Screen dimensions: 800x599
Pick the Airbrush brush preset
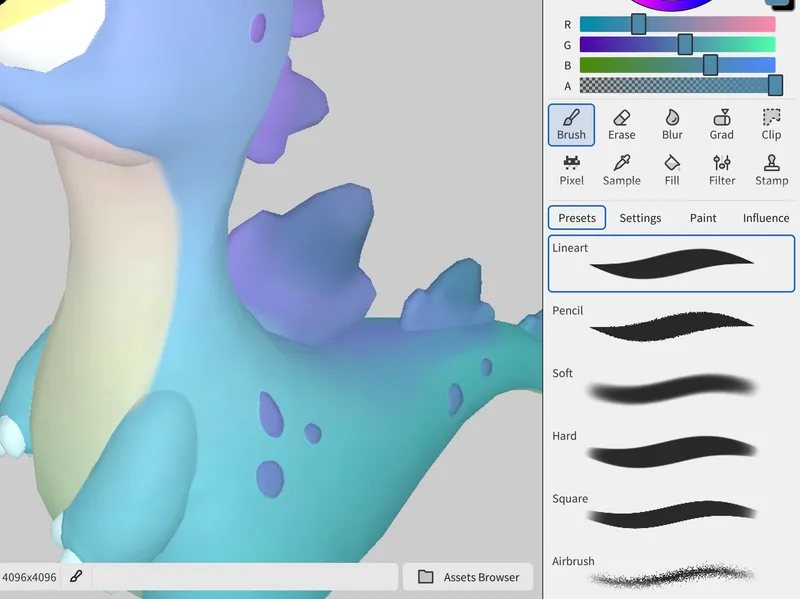click(671, 575)
